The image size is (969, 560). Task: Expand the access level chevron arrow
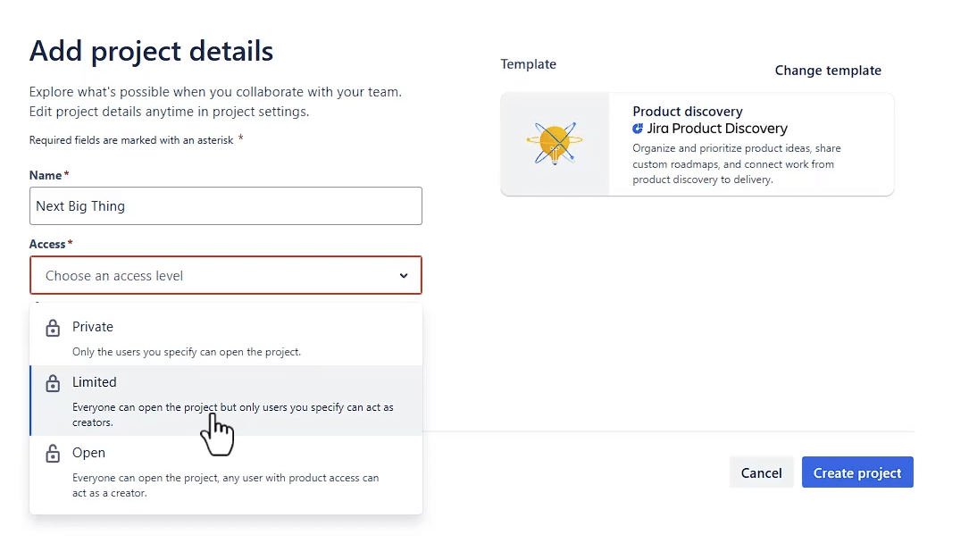tap(404, 276)
